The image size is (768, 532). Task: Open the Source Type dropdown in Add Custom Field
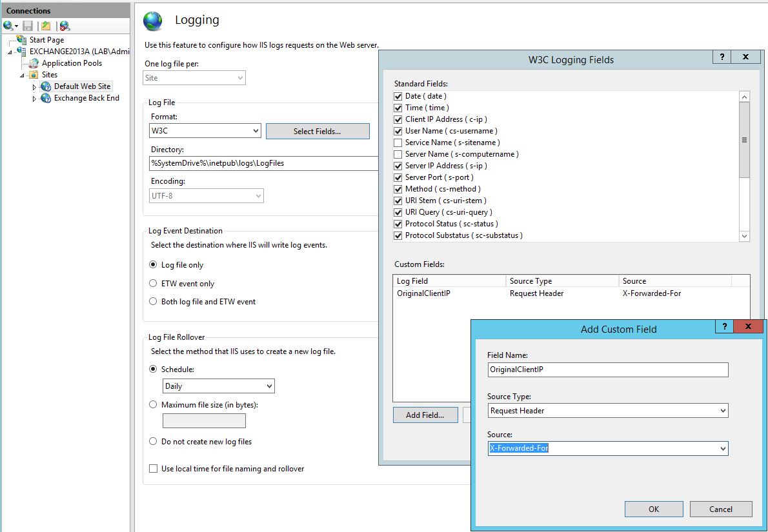tap(722, 410)
